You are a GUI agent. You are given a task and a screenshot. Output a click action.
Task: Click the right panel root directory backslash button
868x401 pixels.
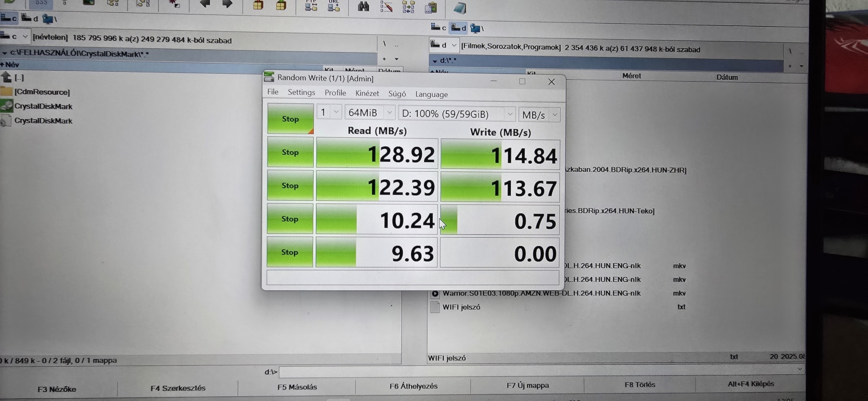click(790, 51)
